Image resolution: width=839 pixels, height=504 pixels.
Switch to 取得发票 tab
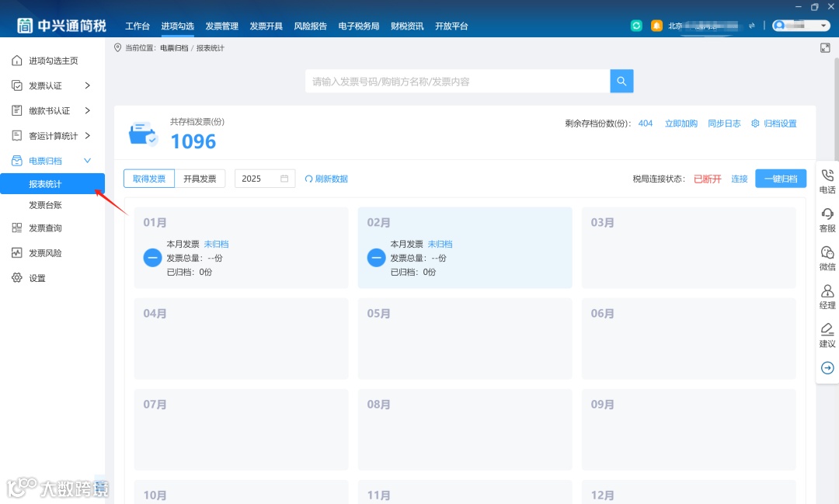[148, 179]
